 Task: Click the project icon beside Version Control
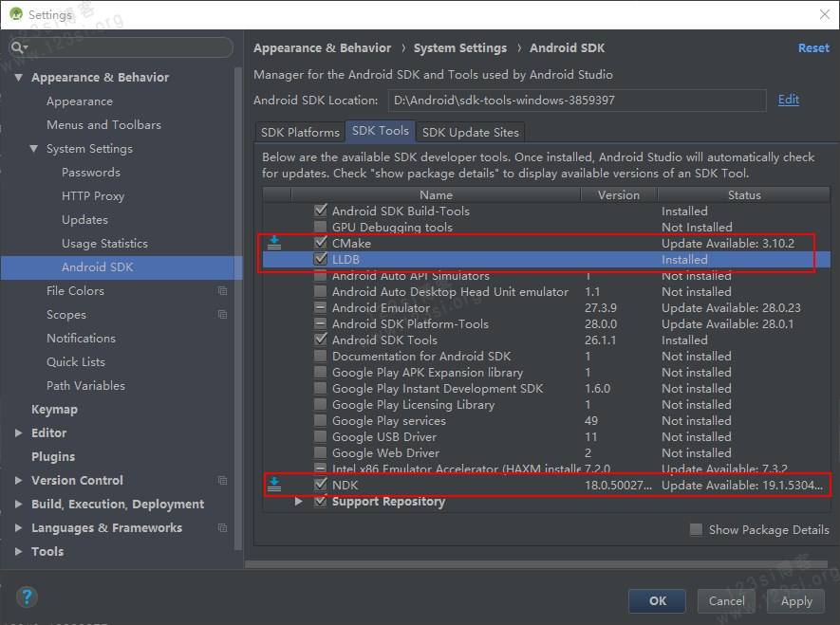[x=222, y=480]
